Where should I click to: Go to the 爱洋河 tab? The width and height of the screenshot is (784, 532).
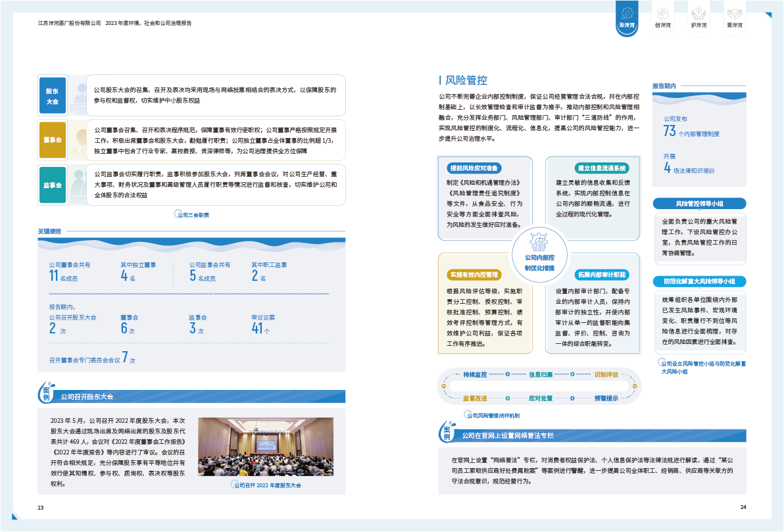coord(734,17)
